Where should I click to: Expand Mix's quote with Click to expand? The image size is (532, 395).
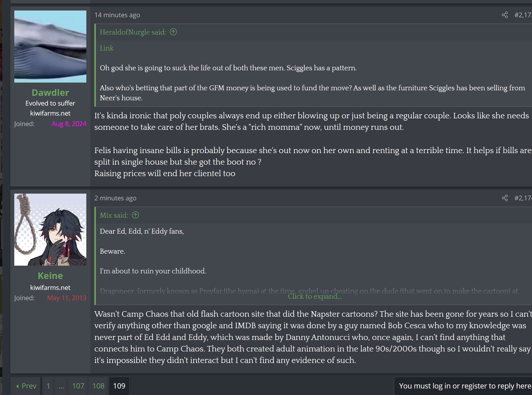pyautogui.click(x=315, y=296)
